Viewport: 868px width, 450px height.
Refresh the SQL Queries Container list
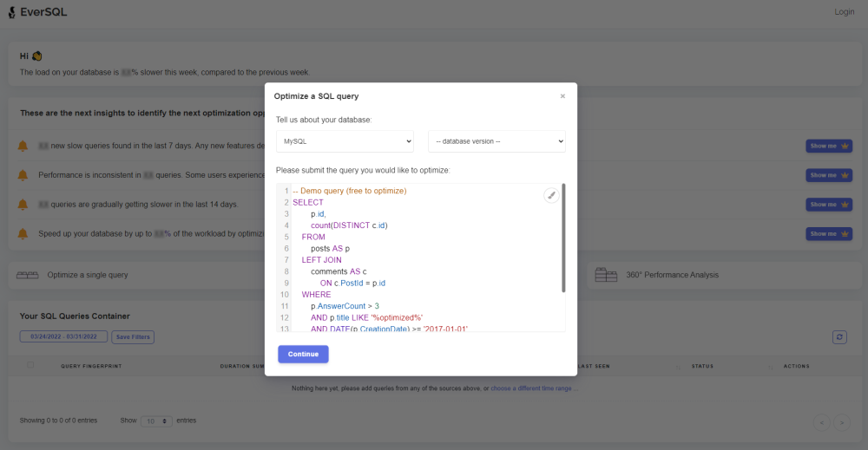838,337
